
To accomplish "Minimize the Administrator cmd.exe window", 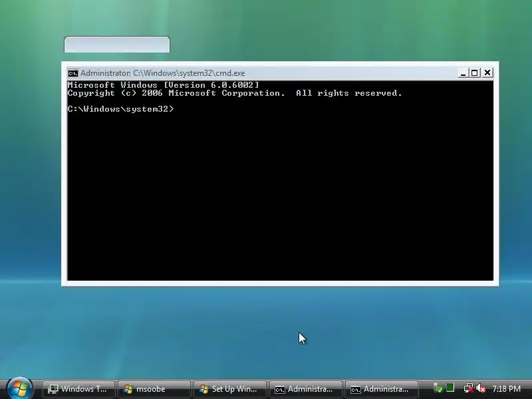I will [x=463, y=73].
